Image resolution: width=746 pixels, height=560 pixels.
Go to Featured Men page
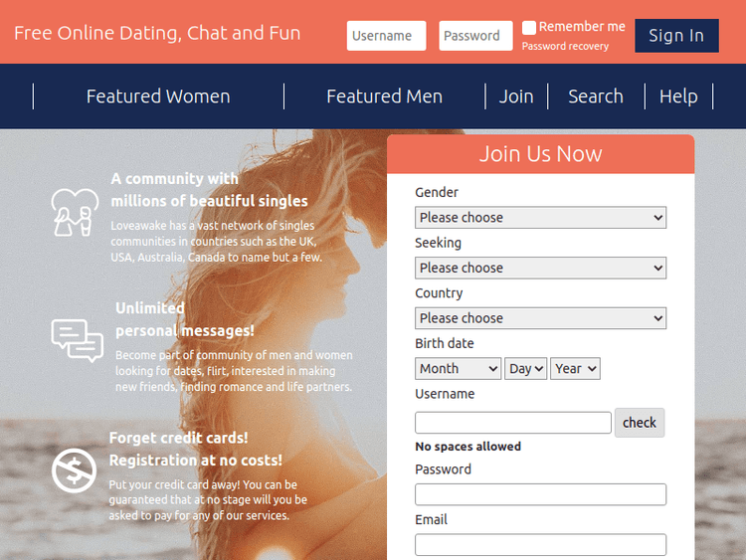click(x=384, y=96)
